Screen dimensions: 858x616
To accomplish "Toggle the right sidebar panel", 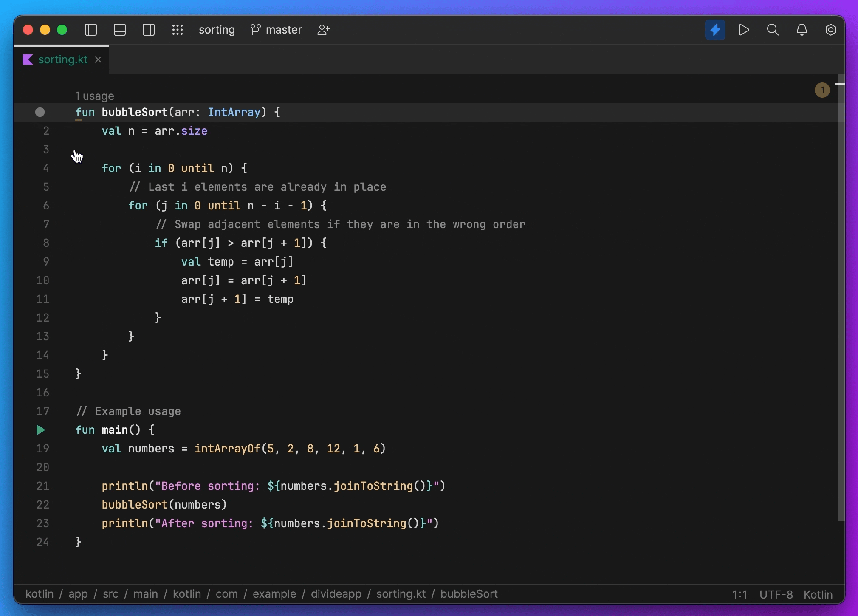I will point(149,30).
